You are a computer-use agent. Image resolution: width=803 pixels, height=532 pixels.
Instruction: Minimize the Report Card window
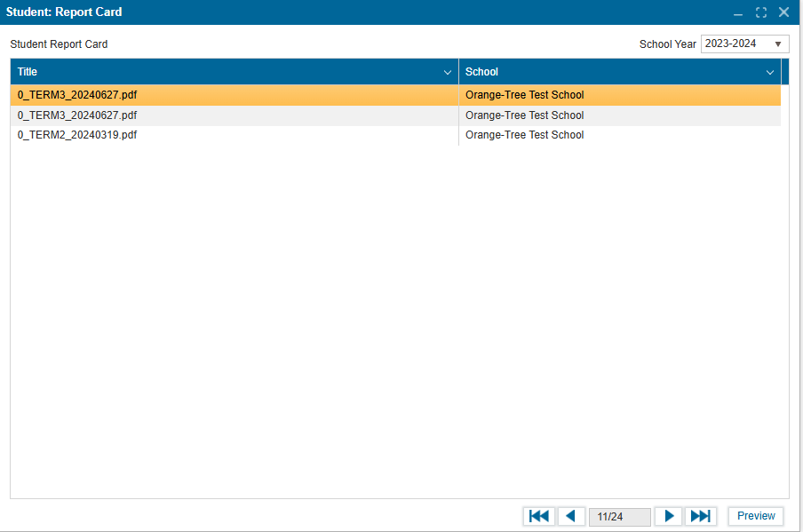pos(738,12)
